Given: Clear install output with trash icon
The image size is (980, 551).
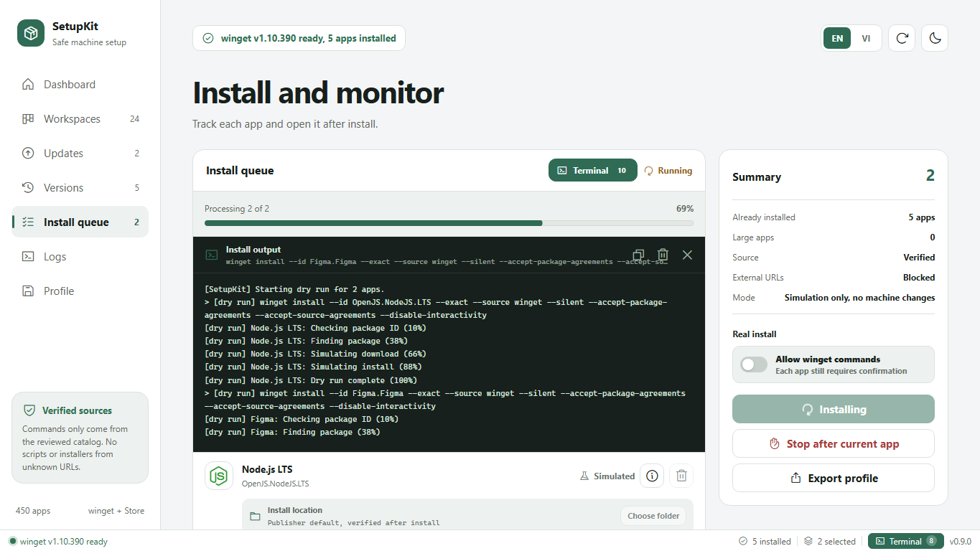Looking at the screenshot, I should tap(663, 255).
